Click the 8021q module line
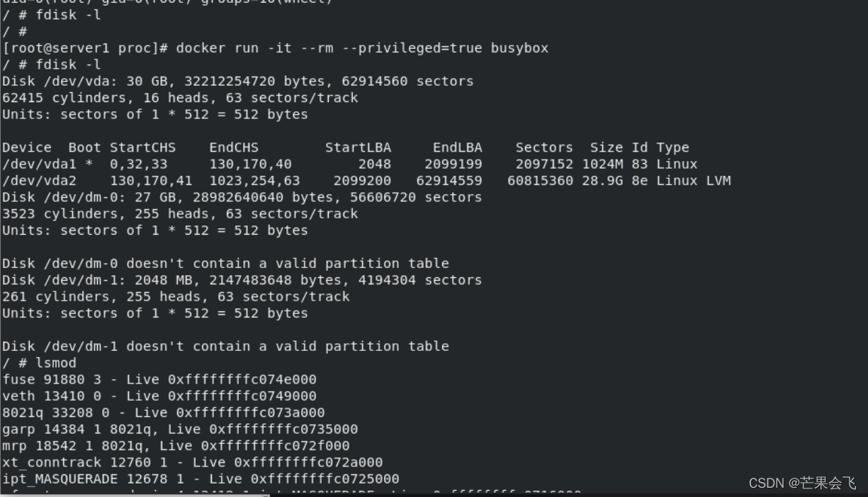The width and height of the screenshot is (868, 497). point(164,413)
